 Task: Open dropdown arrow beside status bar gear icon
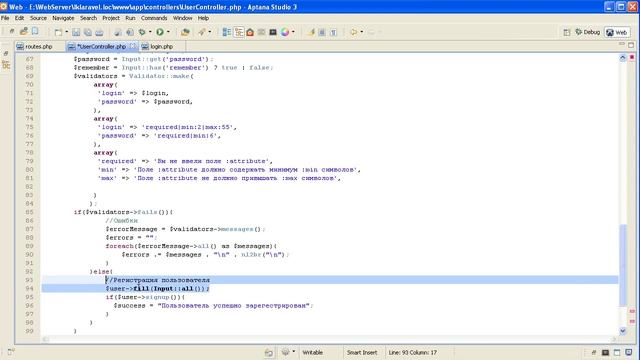pyautogui.click(x=293, y=351)
